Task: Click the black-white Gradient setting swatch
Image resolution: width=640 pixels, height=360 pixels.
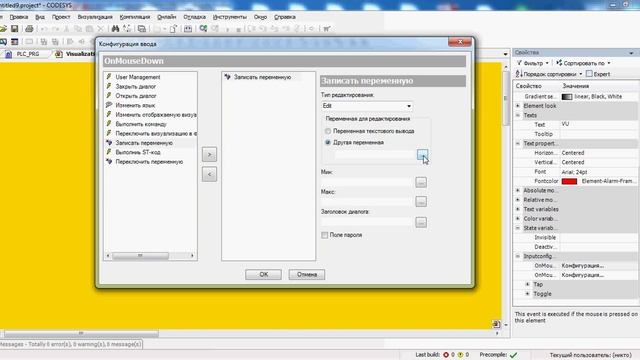Action: (x=567, y=97)
